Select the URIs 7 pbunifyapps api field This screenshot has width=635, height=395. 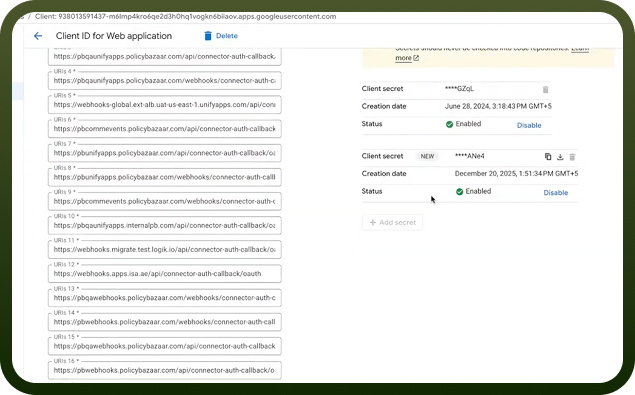coord(164,153)
